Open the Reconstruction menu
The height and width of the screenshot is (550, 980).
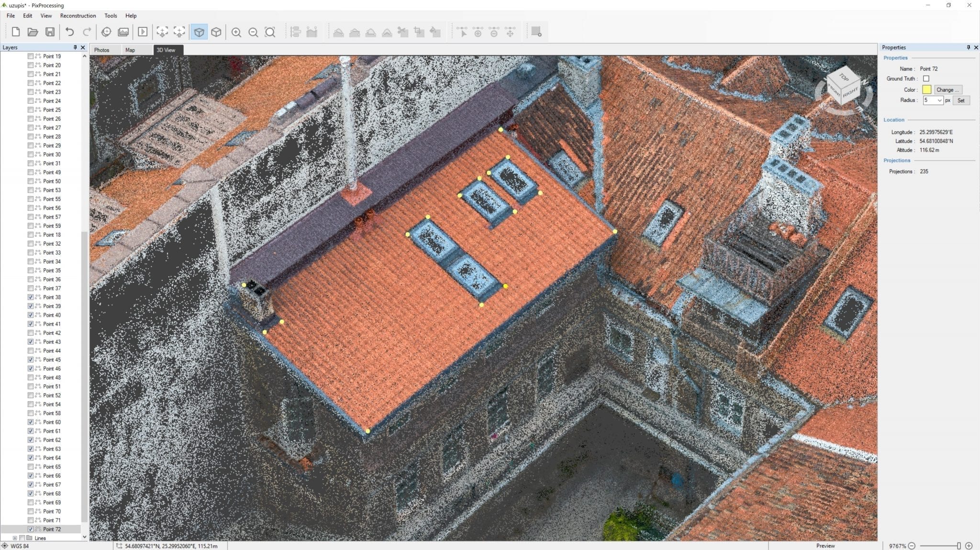coord(78,16)
